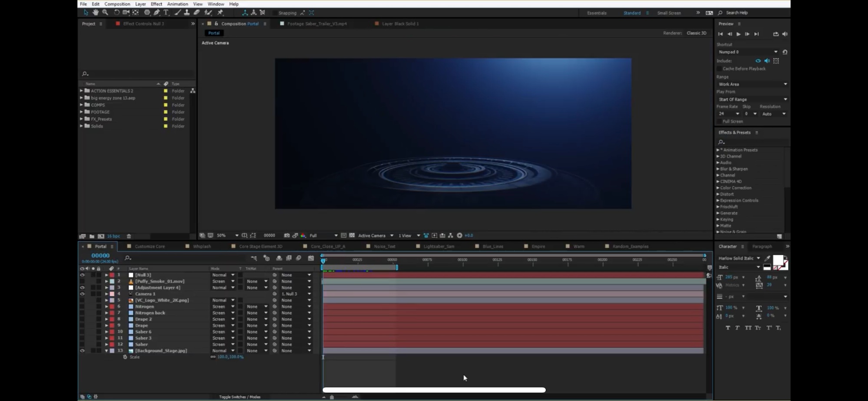Select the Roto Brush tool
Image resolution: width=868 pixels, height=401 pixels.
(208, 13)
